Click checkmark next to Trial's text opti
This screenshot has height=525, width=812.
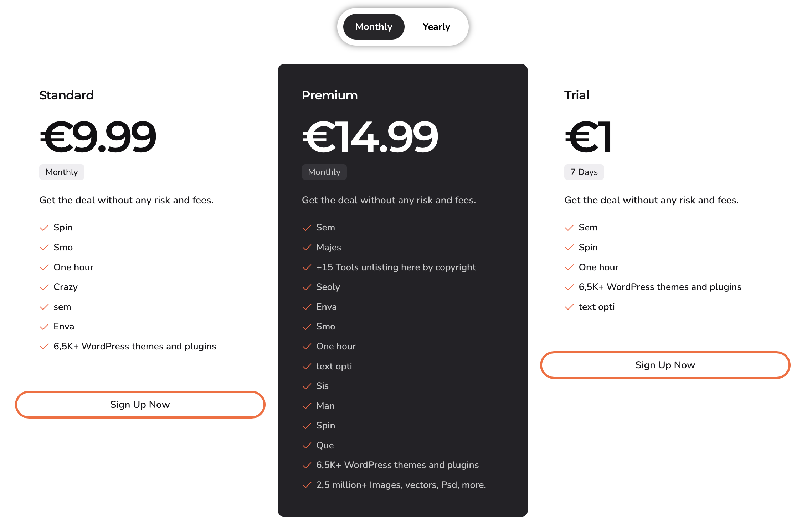[x=569, y=307]
